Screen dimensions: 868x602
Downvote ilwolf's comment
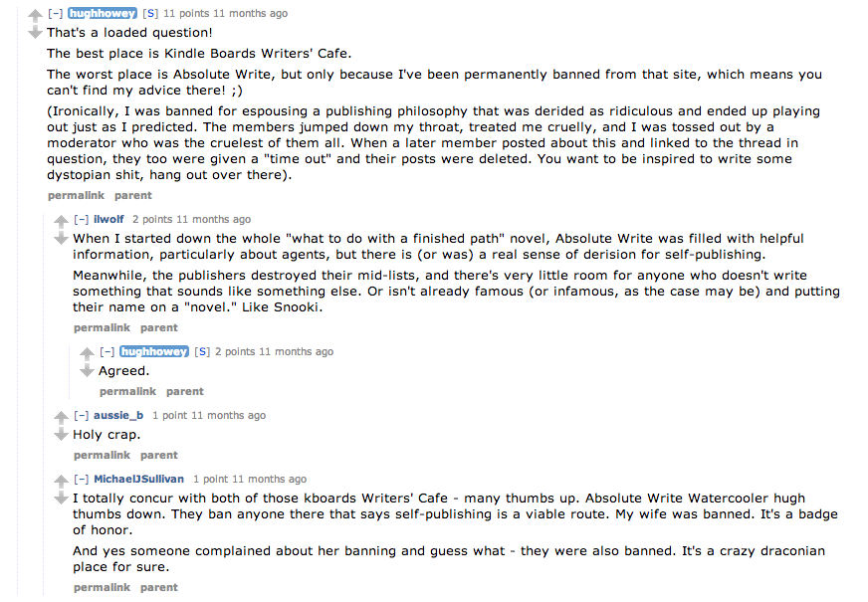[61, 239]
